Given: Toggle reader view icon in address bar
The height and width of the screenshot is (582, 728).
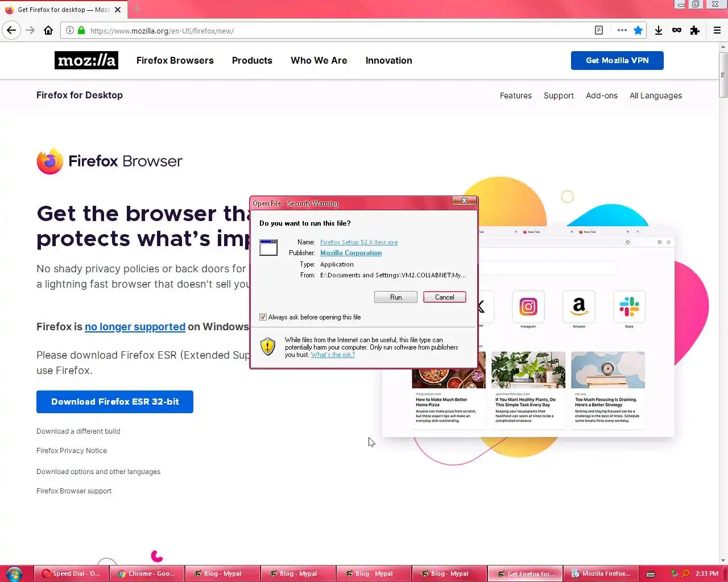Looking at the screenshot, I should pyautogui.click(x=599, y=31).
